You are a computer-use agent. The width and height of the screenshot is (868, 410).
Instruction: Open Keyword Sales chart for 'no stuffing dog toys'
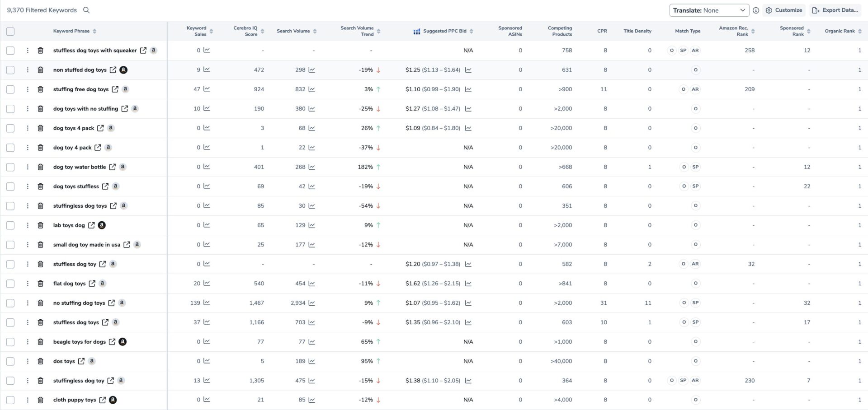[x=207, y=303]
